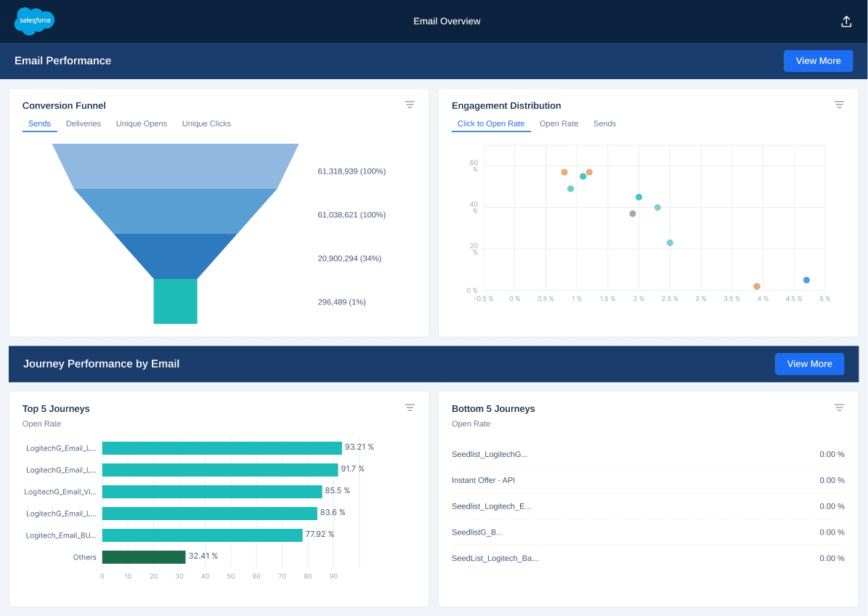Click the light teal scatter point near 2.5%
Image resolution: width=868 pixels, height=616 pixels.
pyautogui.click(x=670, y=243)
